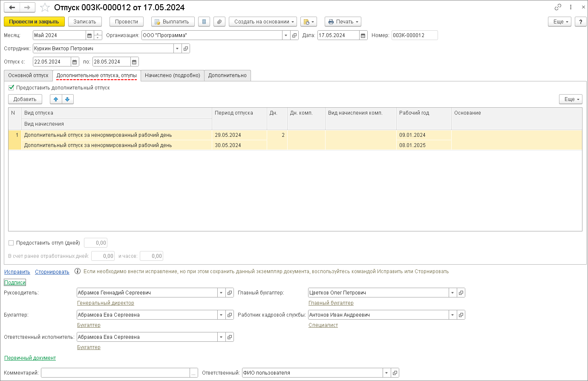Switch to the Основной отпуск tab
Screen dimensions: 588x381
(28, 75)
